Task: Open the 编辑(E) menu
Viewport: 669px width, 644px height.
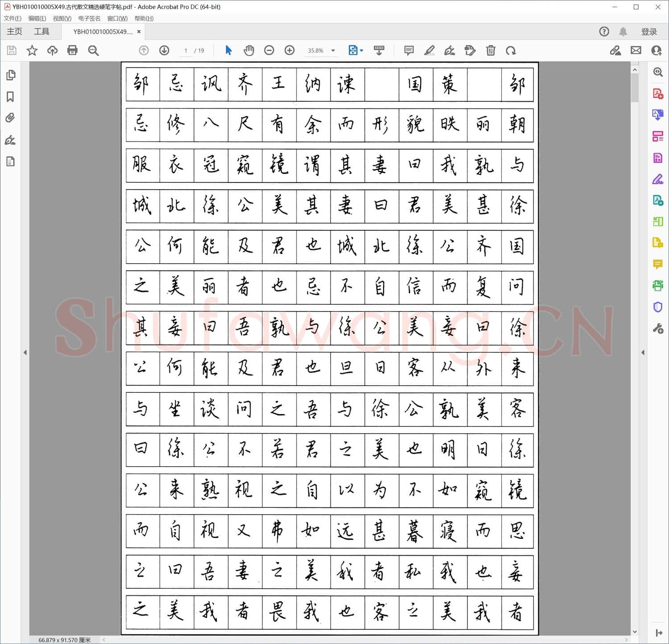Action: point(37,18)
